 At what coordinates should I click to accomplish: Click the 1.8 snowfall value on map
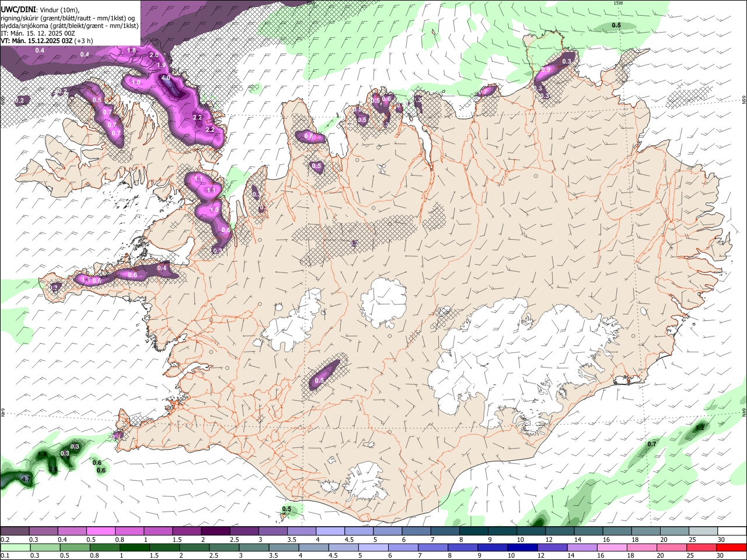click(131, 51)
